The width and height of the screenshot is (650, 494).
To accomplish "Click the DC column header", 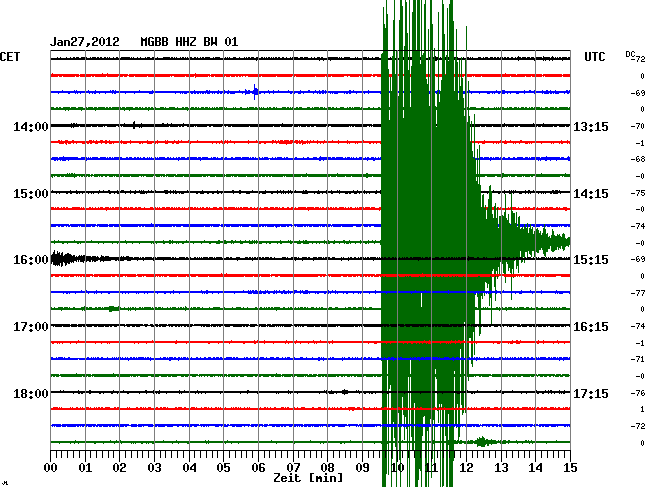I will (630, 54).
